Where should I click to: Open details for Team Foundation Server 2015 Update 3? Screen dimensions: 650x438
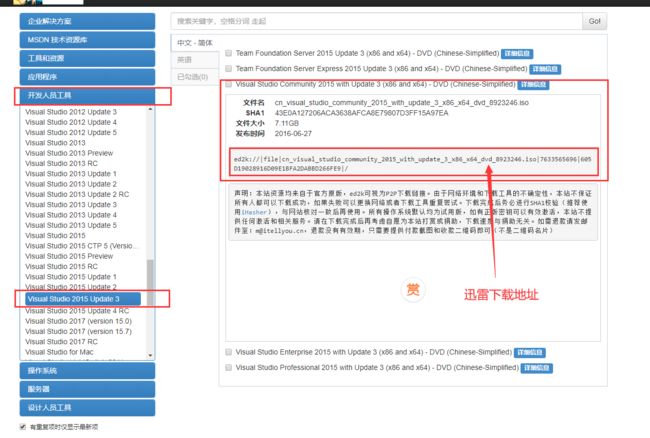pos(517,53)
